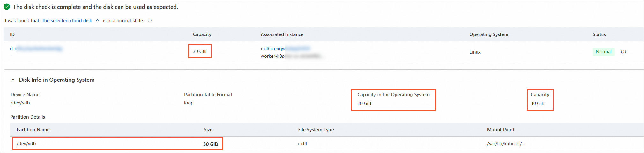The width and height of the screenshot is (644, 153).
Task: Open the associated instance link i-uf6icenqw
Action: [285, 49]
